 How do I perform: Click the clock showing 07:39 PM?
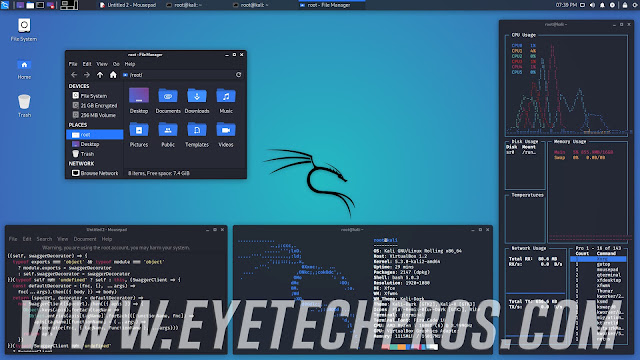pos(566,5)
